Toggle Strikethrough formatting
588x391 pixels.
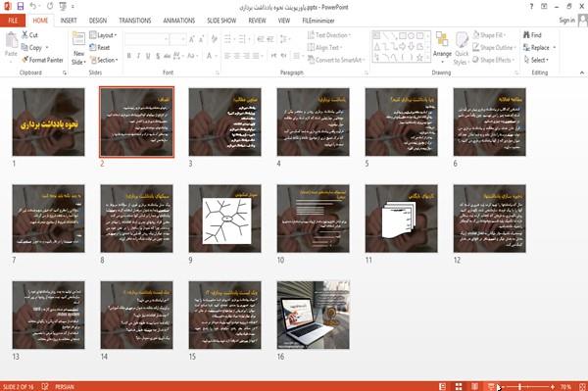click(167, 56)
